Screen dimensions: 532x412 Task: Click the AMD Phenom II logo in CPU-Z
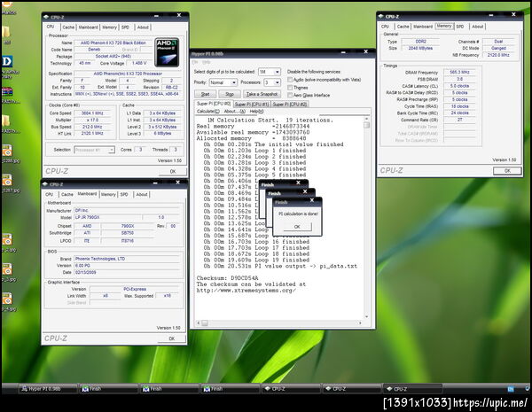167,52
